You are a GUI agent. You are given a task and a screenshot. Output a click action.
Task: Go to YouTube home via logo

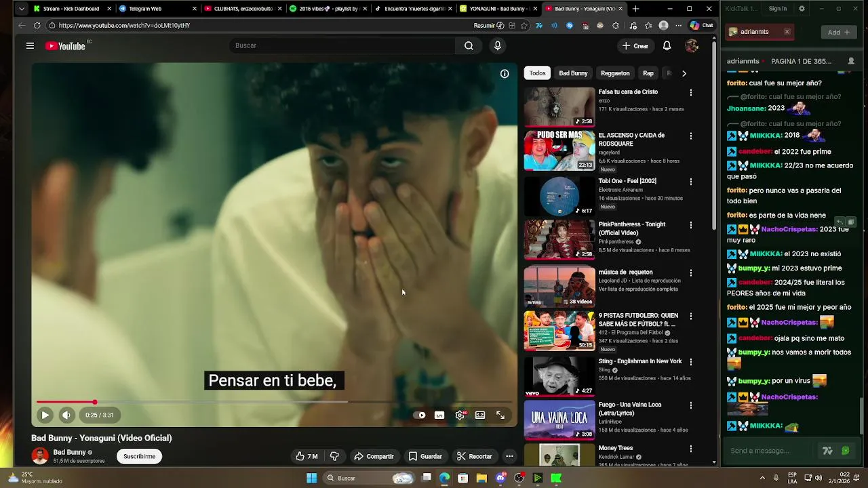(x=66, y=46)
